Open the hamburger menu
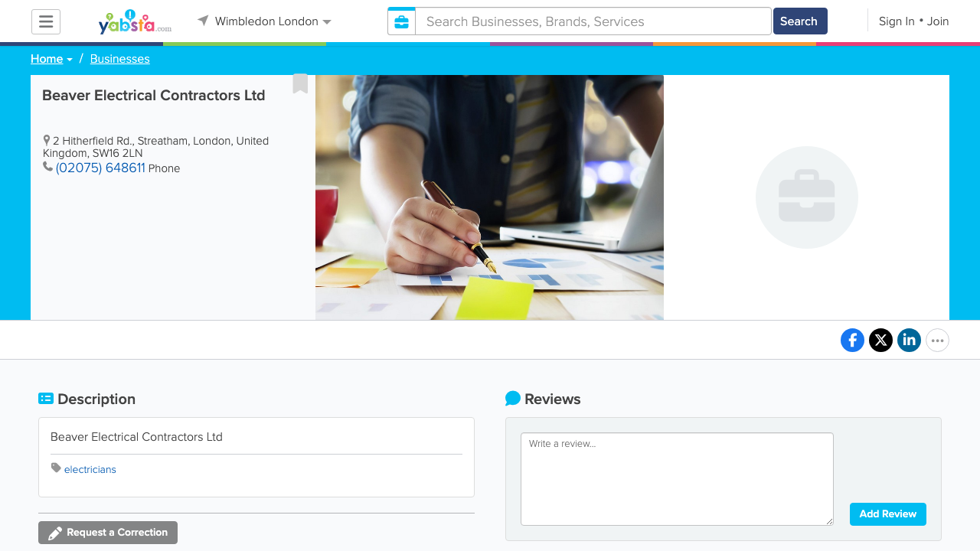980x551 pixels. (x=46, y=21)
